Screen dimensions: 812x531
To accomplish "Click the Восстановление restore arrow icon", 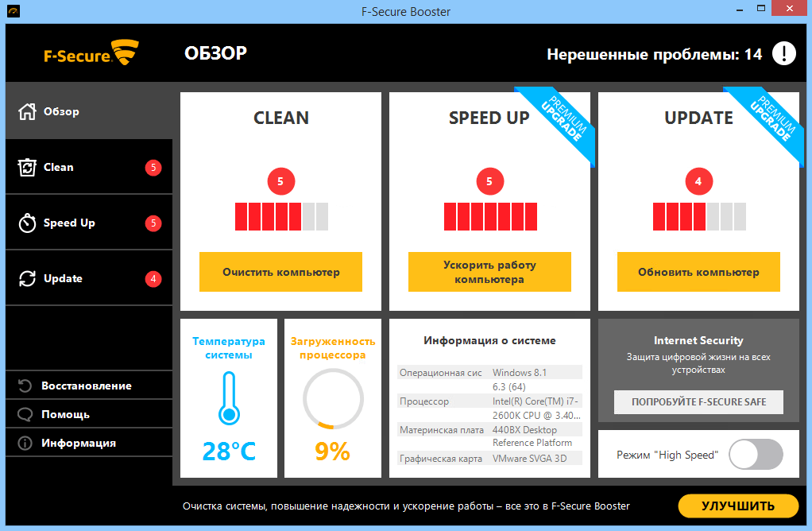I will click(x=24, y=385).
